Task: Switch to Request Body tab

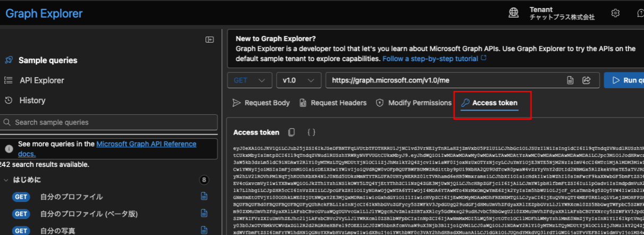Action: pyautogui.click(x=261, y=103)
